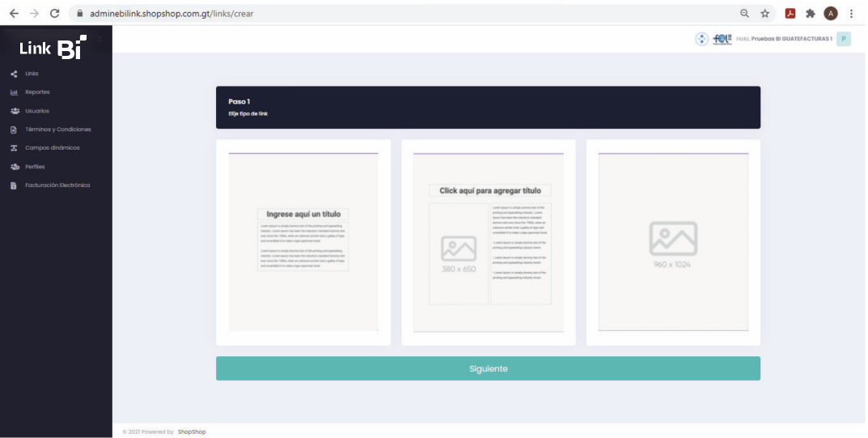
Task: Open Reportes menu item
Action: tap(37, 92)
